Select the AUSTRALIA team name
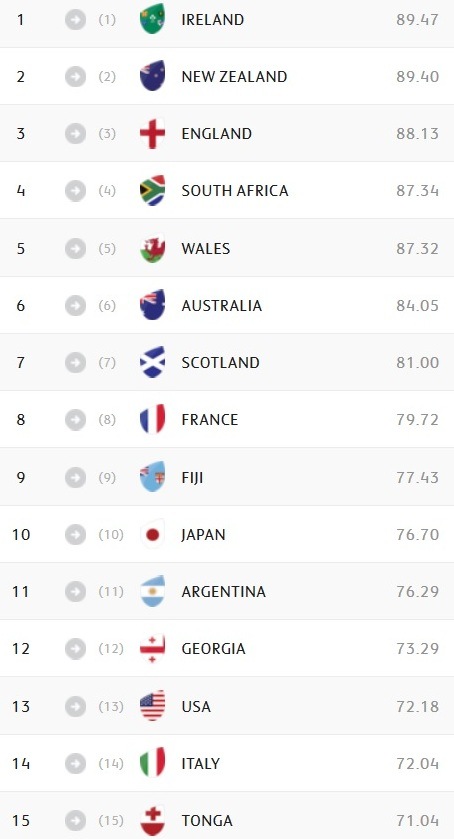 (x=222, y=306)
